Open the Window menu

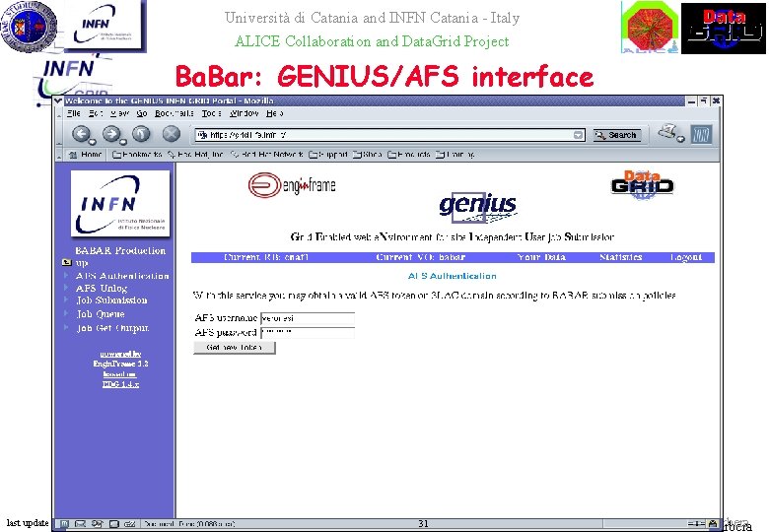coord(244,113)
